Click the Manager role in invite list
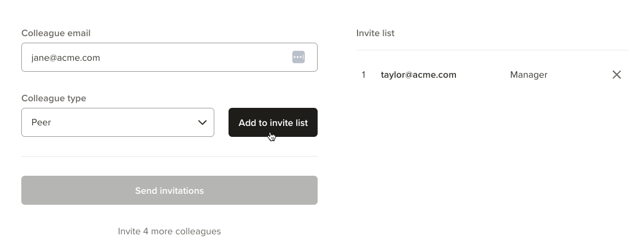644x248 pixels. (x=529, y=75)
